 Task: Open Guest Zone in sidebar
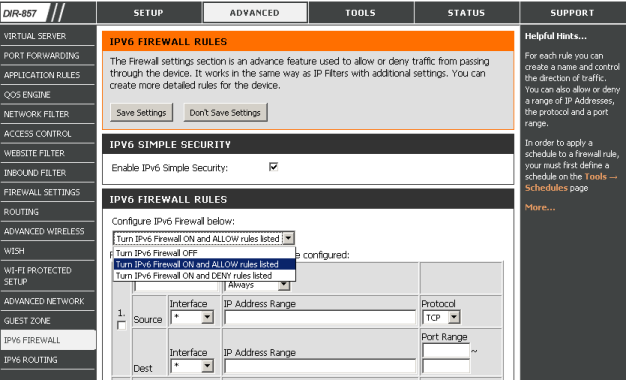[x=47, y=321]
